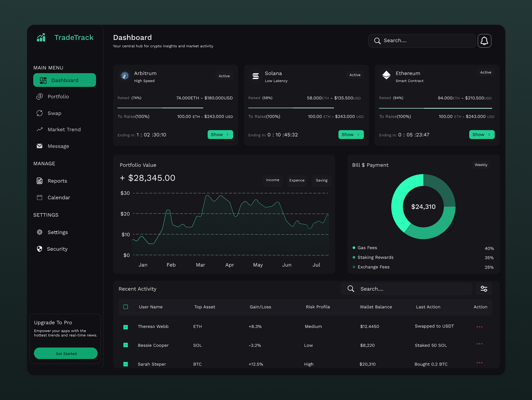The height and width of the screenshot is (400, 532).
Task: Switch to the Expence tab on Portfolio Value
Action: pos(297,180)
